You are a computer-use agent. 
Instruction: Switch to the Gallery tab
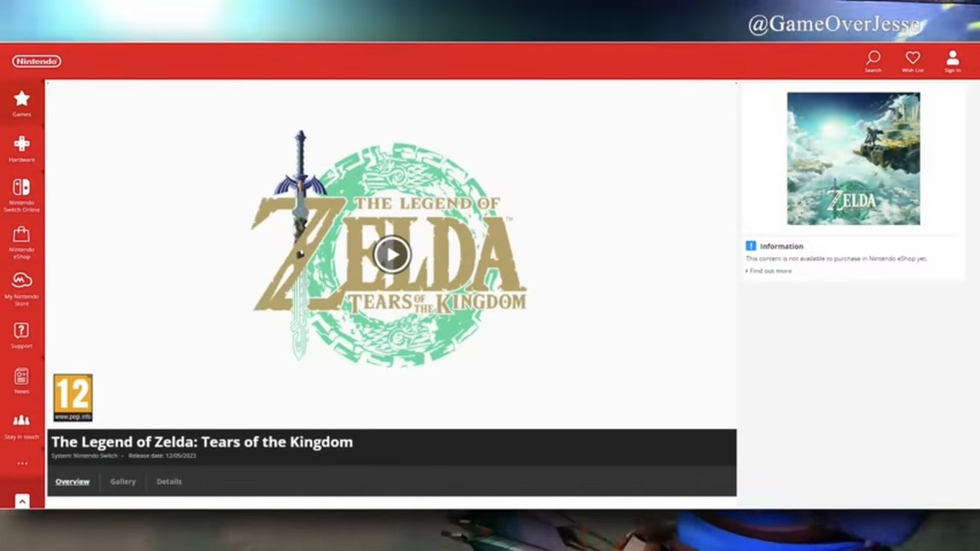pyautogui.click(x=122, y=482)
